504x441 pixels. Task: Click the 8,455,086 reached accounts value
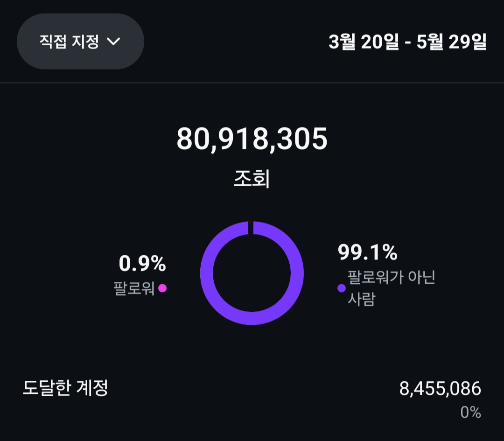[440, 389]
